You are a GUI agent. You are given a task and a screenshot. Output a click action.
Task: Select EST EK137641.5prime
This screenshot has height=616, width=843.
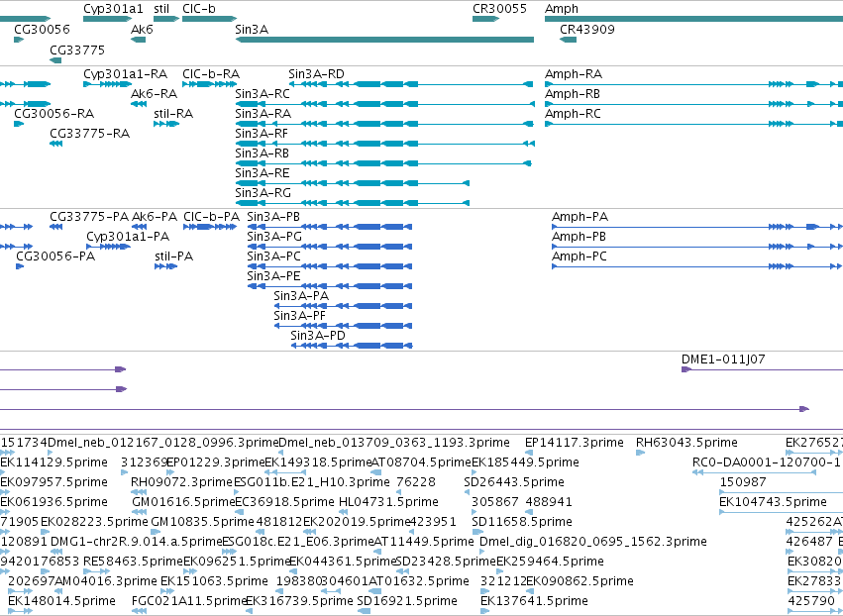click(x=484, y=611)
